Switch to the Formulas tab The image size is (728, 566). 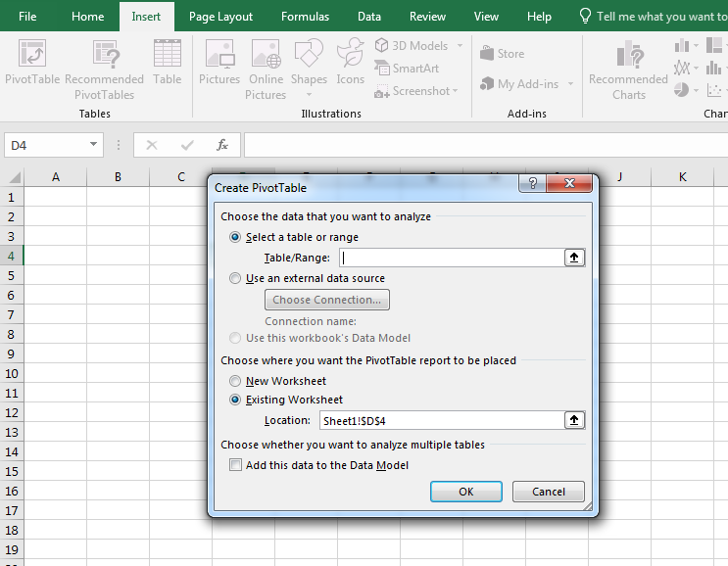click(305, 17)
